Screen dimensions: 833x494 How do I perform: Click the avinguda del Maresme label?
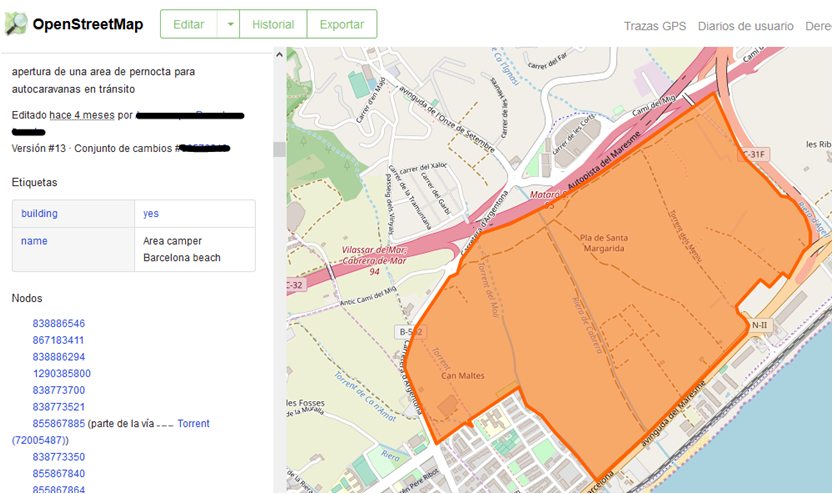[x=673, y=414]
